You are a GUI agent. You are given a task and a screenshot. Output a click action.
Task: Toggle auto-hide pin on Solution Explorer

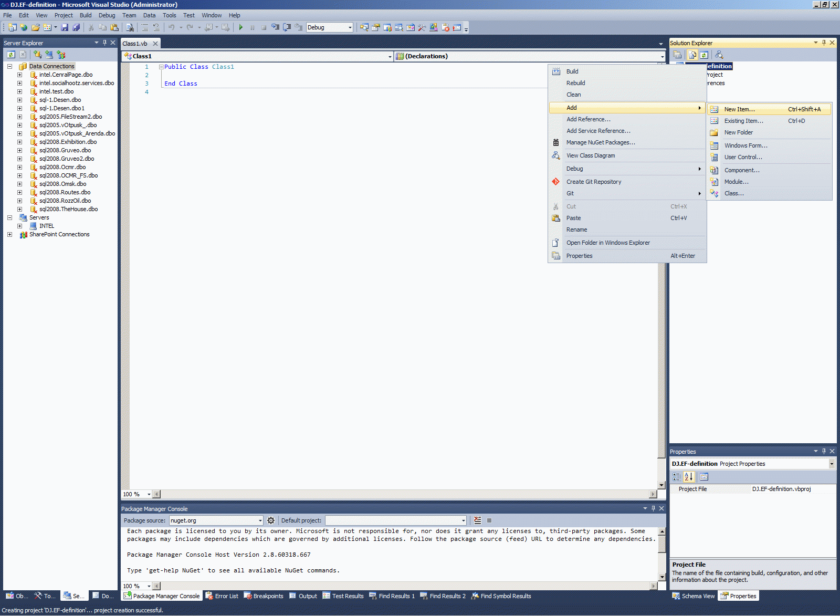[x=824, y=43]
